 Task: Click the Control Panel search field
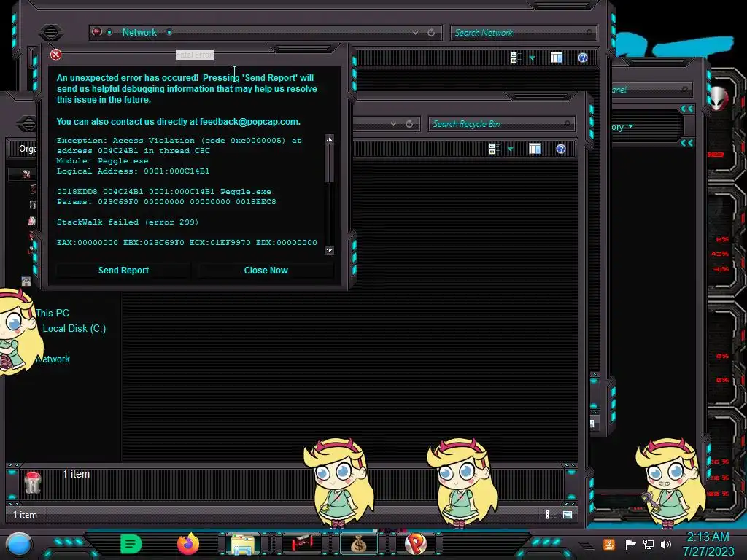pos(651,90)
